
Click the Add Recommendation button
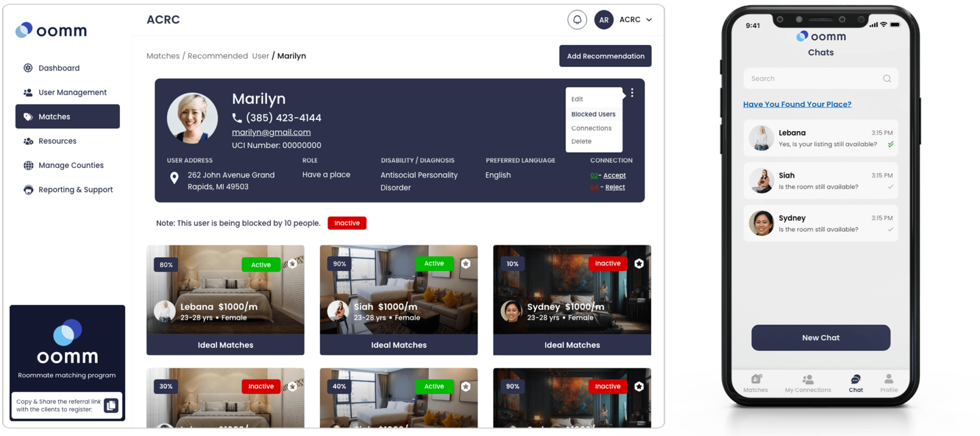(605, 56)
